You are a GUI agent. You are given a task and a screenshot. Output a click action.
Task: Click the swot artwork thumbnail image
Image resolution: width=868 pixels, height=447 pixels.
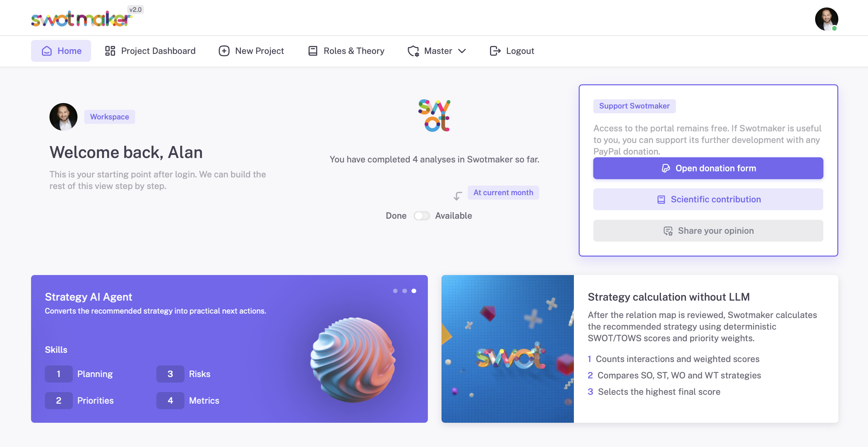507,349
